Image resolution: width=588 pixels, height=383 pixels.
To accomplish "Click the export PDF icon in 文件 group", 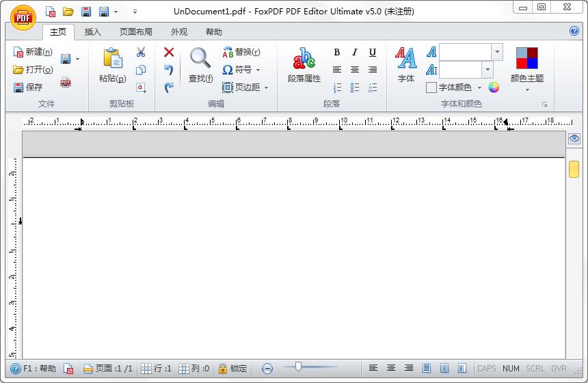I will tap(66, 82).
